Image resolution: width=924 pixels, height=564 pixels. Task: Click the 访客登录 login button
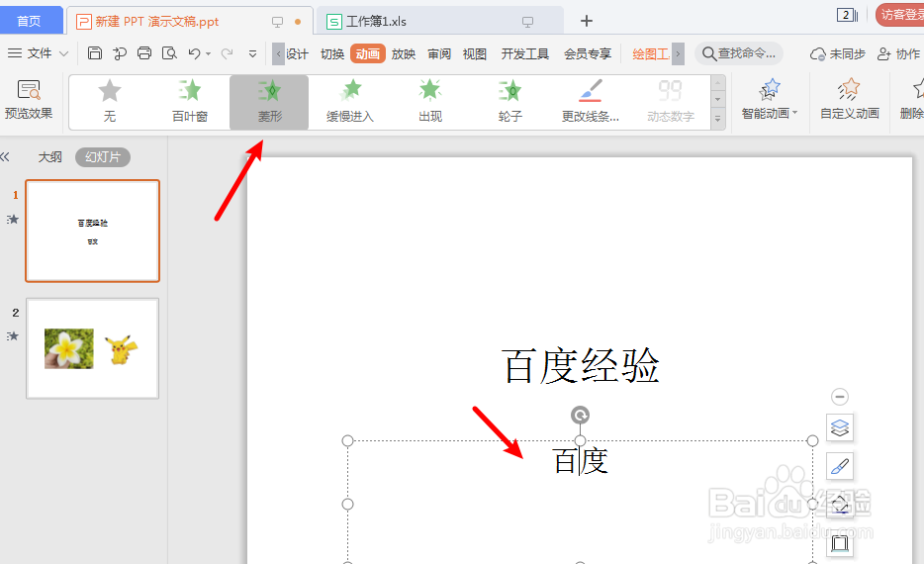coord(900,14)
